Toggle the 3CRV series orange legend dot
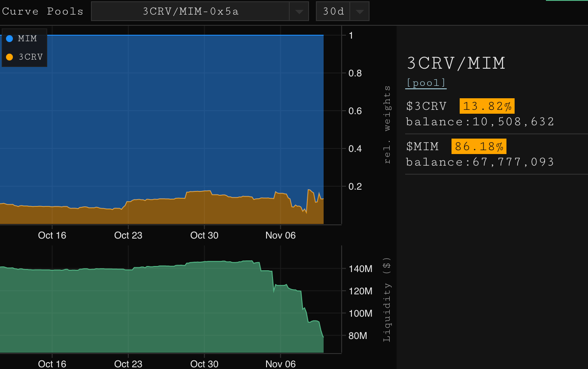Image resolution: width=588 pixels, height=369 pixels. [9, 57]
